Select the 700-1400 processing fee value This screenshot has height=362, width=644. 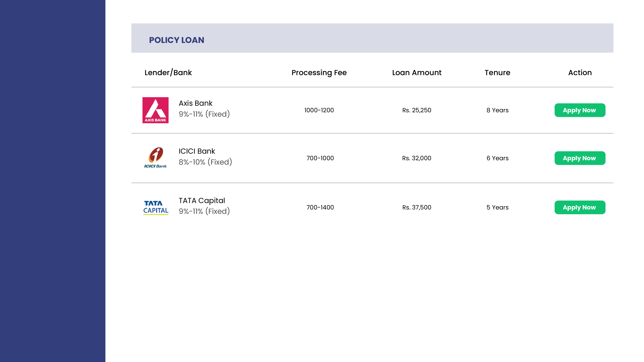click(x=320, y=207)
